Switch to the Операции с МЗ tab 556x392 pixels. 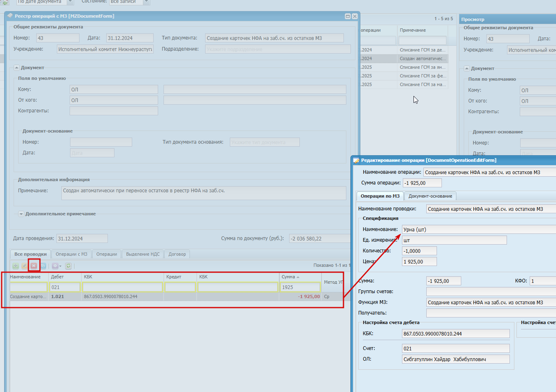pos(71,254)
